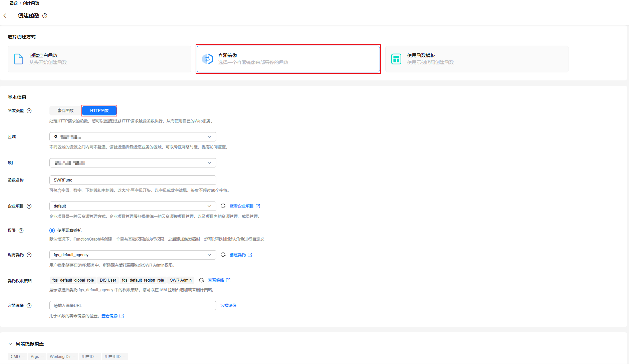Click the 请输入镜像URL input field
Viewport: 629px width, 364px height.
click(133, 306)
